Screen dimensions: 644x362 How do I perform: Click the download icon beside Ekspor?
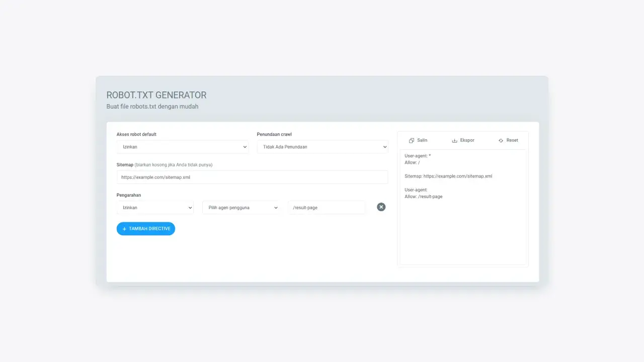click(x=454, y=141)
